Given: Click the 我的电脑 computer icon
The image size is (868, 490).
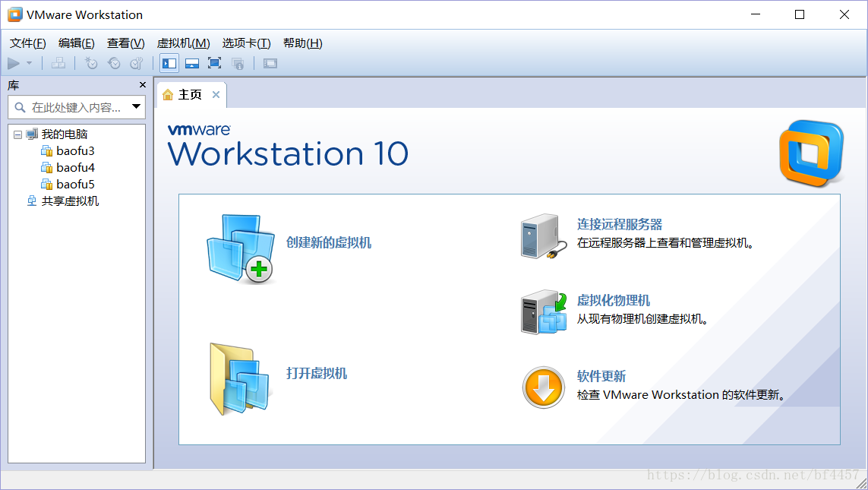Looking at the screenshot, I should [x=32, y=134].
